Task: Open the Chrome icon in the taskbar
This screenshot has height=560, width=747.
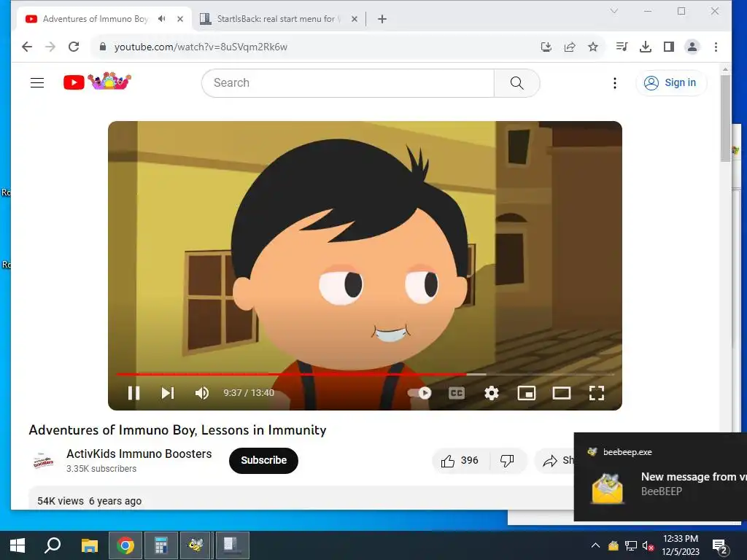Action: [x=125, y=545]
